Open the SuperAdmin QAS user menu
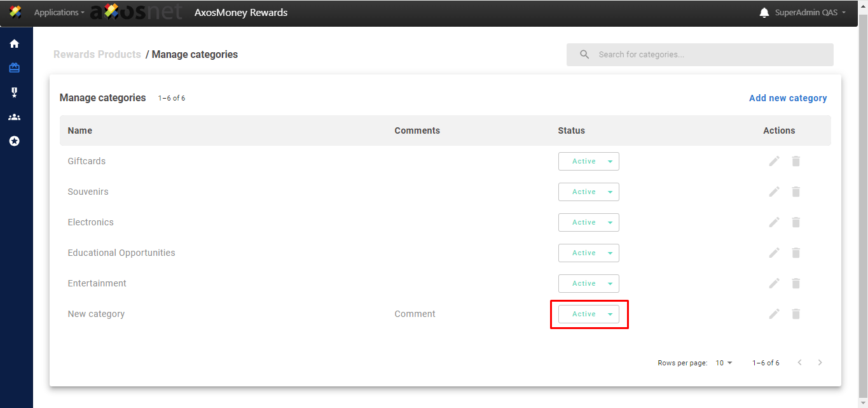Image resolution: width=868 pixels, height=408 pixels. click(809, 13)
